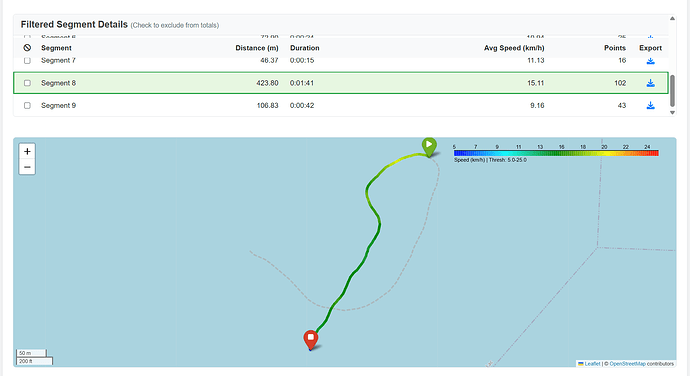Download Segment 9 export file
This screenshot has width=690, height=376.
650,105
